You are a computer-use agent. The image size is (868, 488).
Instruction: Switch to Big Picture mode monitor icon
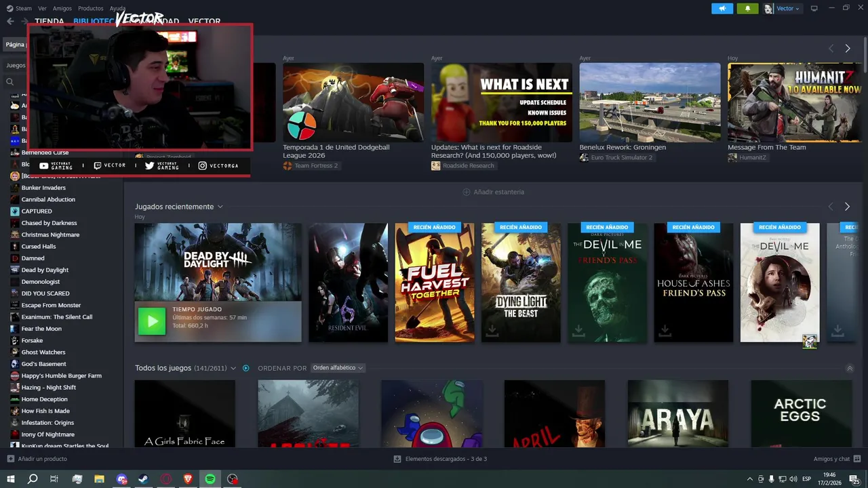pos(814,8)
